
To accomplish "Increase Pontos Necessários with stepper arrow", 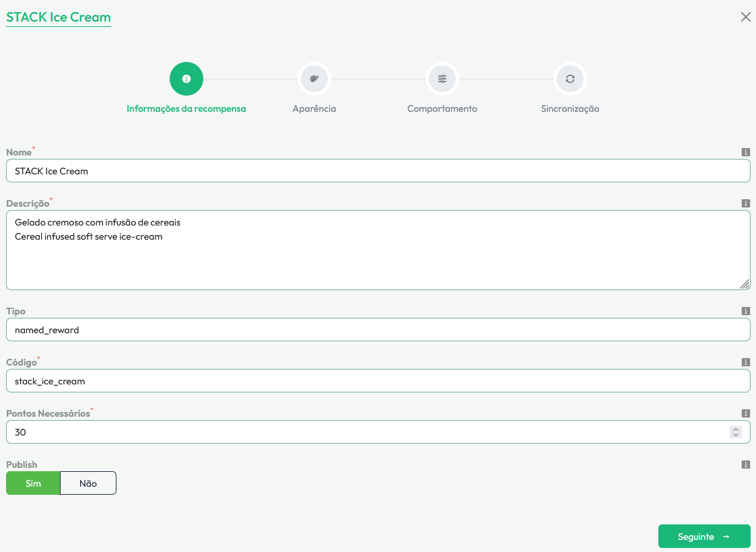I will [x=736, y=429].
